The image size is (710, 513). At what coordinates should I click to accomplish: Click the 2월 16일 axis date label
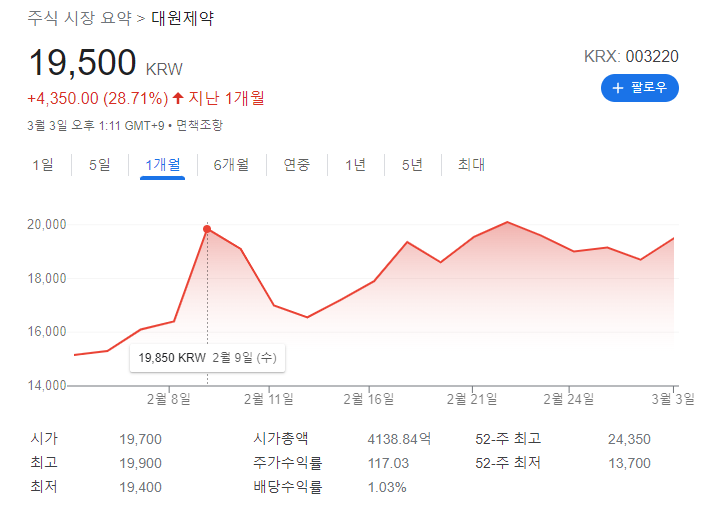[369, 398]
